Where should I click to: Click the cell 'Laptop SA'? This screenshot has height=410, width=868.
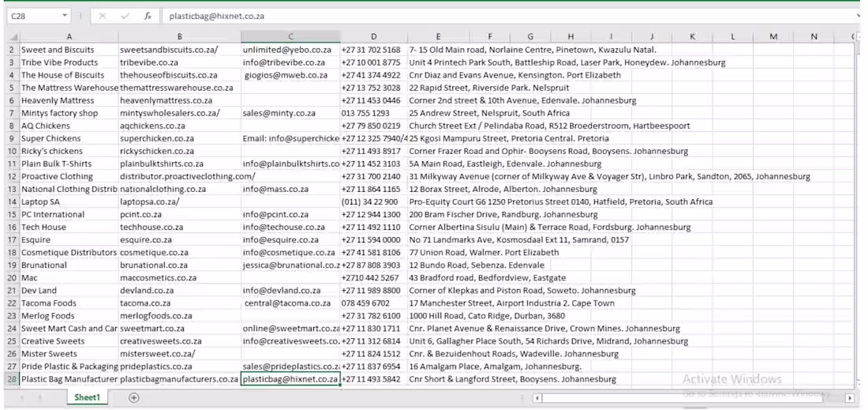(69, 201)
